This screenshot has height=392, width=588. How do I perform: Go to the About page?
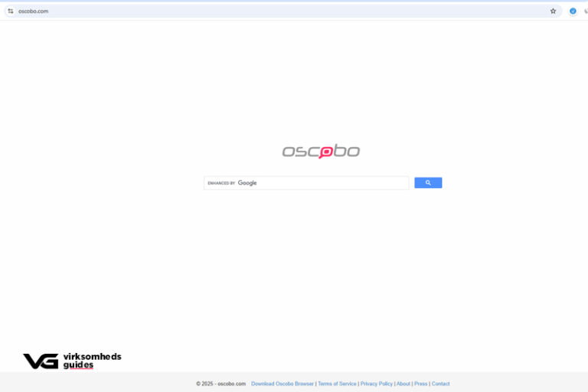403,384
